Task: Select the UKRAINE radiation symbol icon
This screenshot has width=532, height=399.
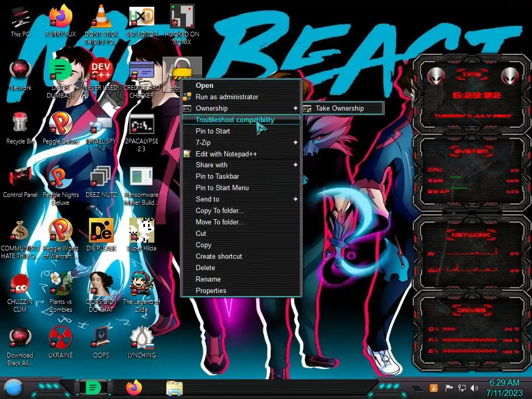Action: point(60,343)
